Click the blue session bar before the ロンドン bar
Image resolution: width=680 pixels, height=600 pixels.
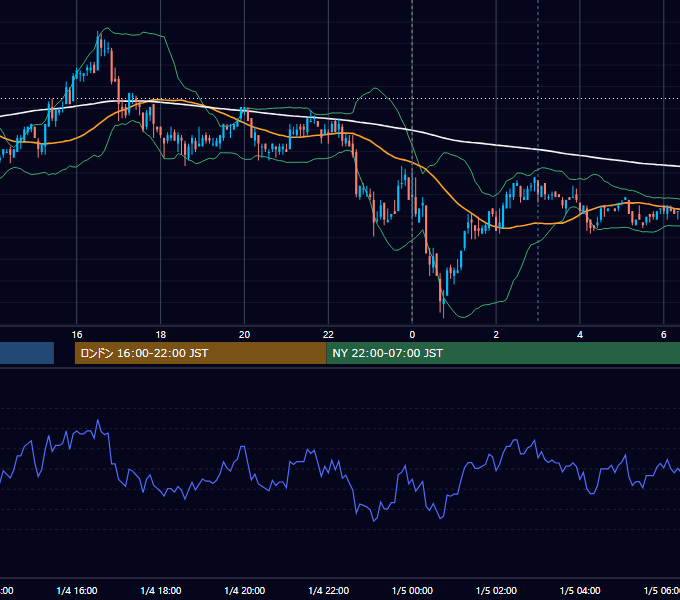click(x=27, y=353)
